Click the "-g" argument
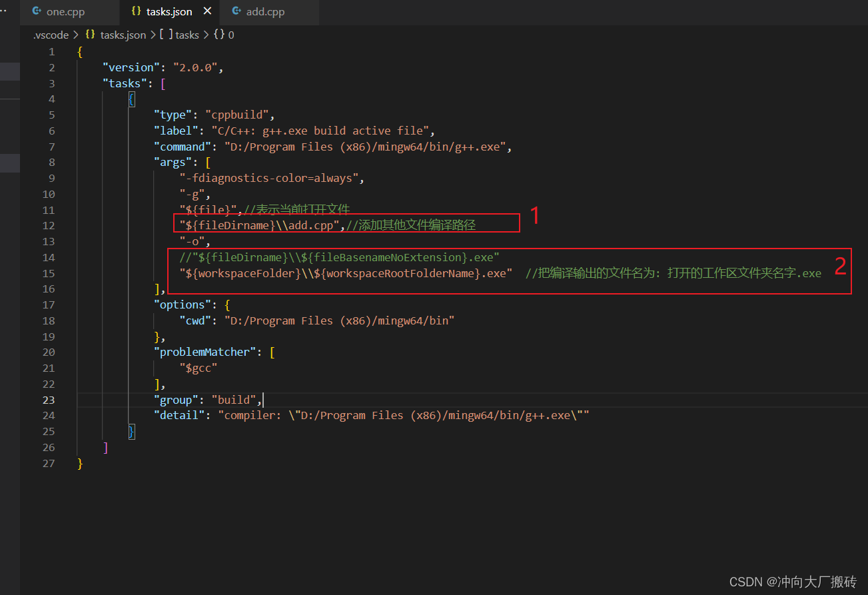868x595 pixels. click(192, 194)
